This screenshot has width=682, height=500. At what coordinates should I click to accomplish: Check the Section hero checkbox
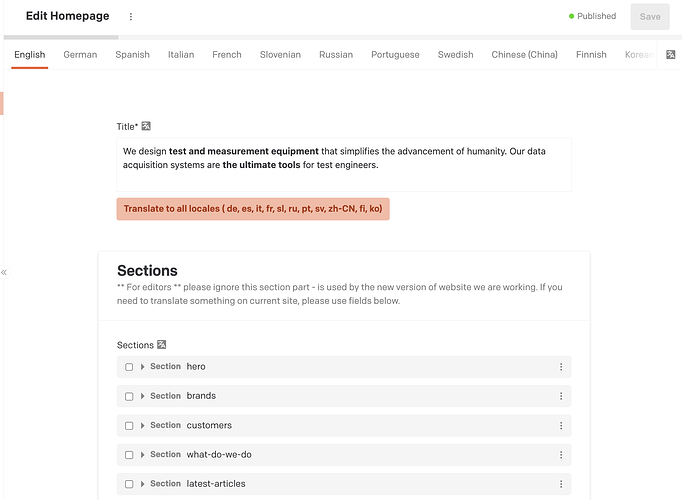[129, 367]
